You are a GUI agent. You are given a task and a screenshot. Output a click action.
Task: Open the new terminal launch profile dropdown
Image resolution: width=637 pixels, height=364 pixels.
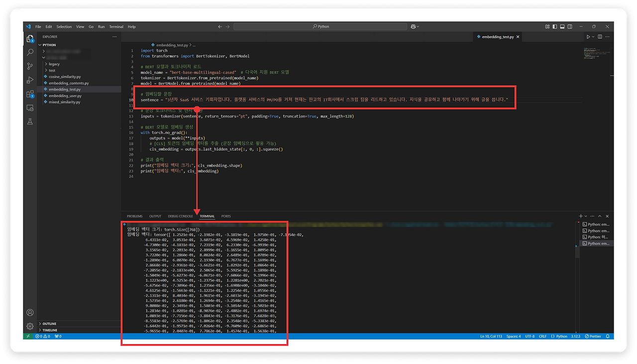pos(586,216)
